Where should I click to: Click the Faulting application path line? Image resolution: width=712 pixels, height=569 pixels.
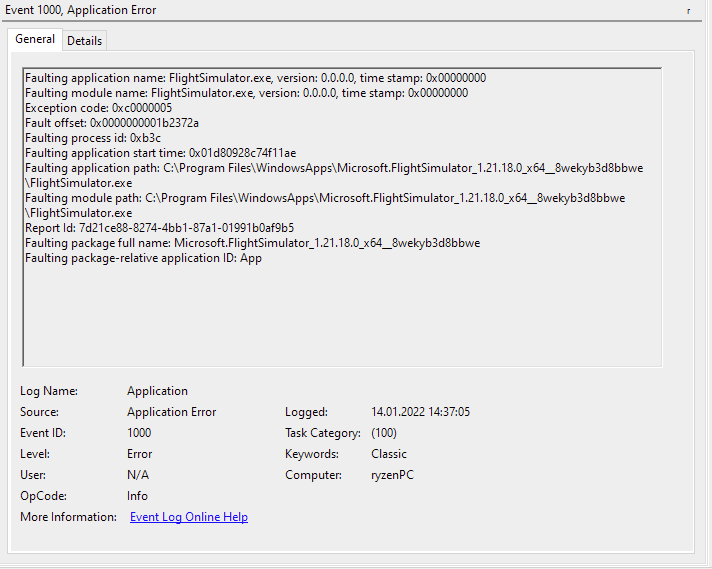tap(334, 175)
